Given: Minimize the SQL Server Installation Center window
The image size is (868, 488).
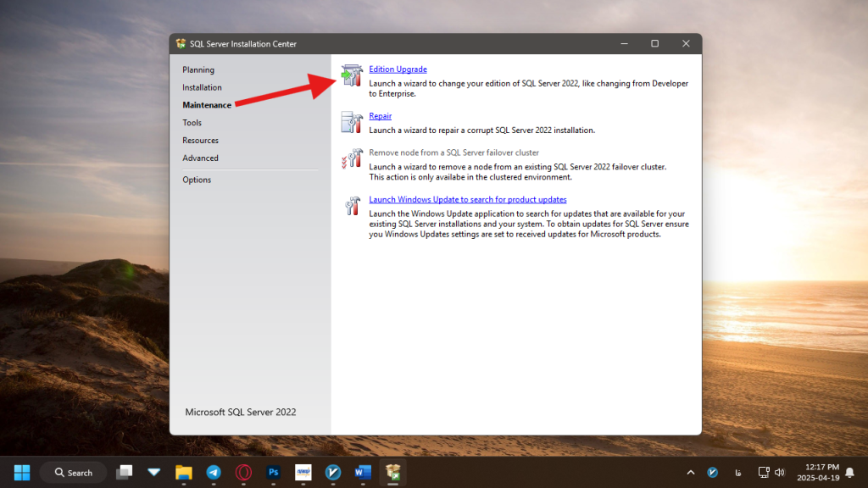Looking at the screenshot, I should pos(624,44).
